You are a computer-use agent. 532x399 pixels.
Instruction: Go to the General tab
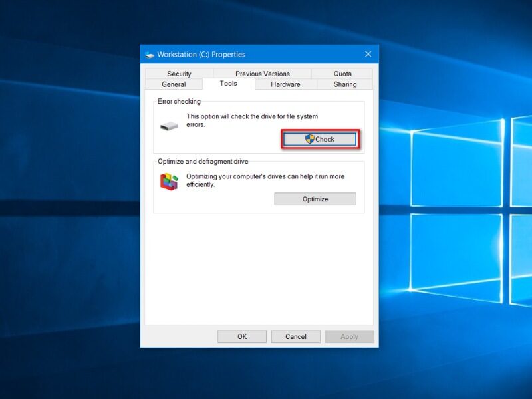[x=174, y=84]
